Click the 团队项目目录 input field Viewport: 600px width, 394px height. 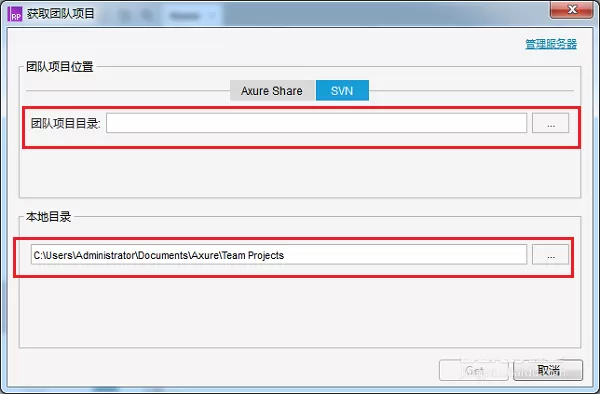(316, 123)
